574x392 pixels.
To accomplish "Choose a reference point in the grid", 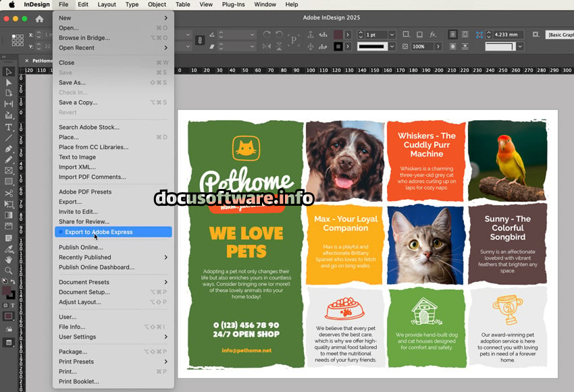I will tap(17, 40).
